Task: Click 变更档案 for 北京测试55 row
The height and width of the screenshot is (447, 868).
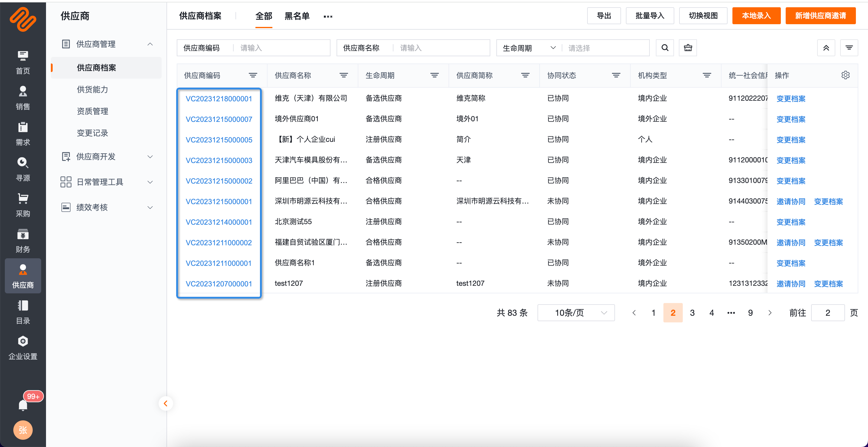Action: [791, 222]
